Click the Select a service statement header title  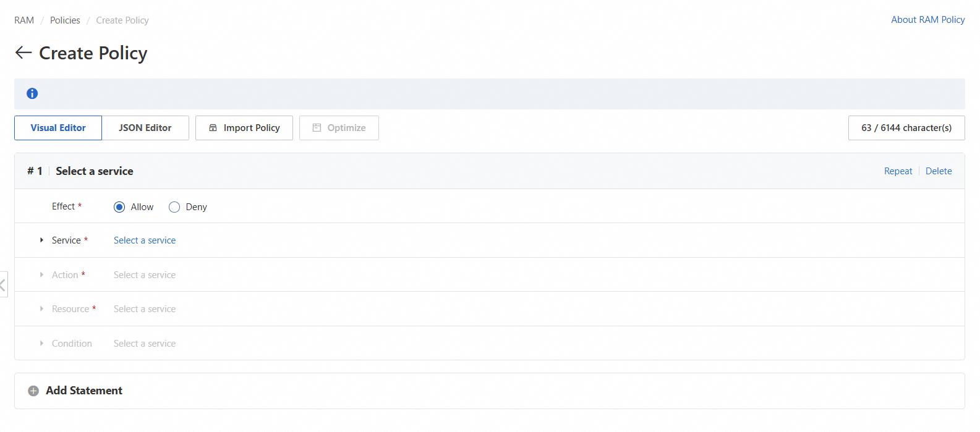95,171
